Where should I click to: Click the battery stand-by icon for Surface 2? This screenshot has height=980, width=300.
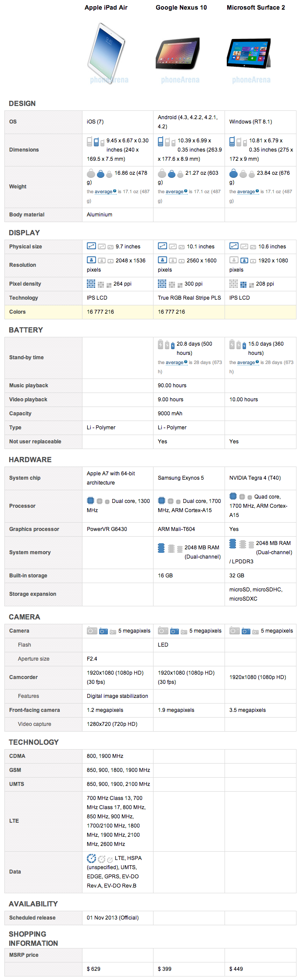238,345
